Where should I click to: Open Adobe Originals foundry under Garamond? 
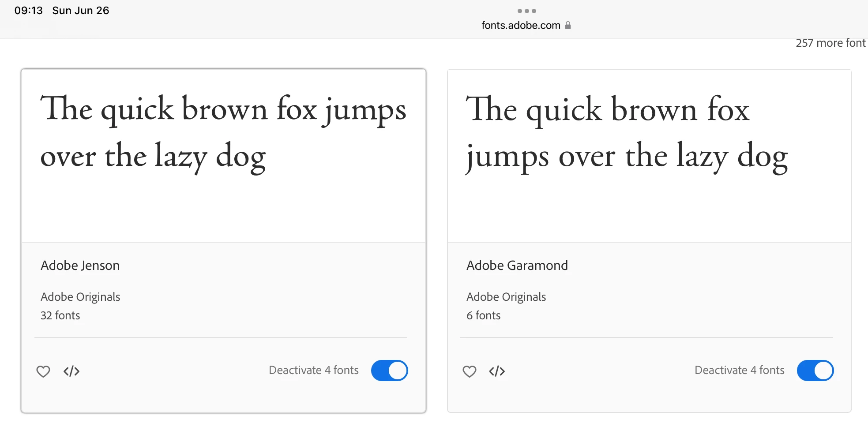point(506,297)
